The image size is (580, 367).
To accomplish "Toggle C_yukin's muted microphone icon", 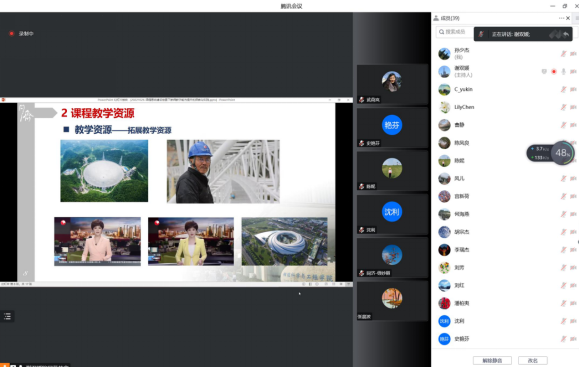I will [563, 89].
